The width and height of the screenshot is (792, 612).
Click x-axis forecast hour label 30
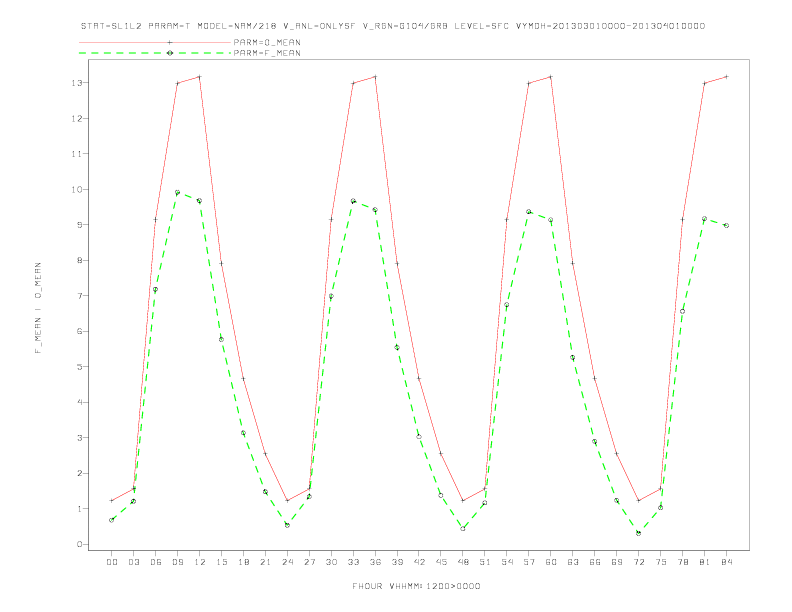pos(331,562)
